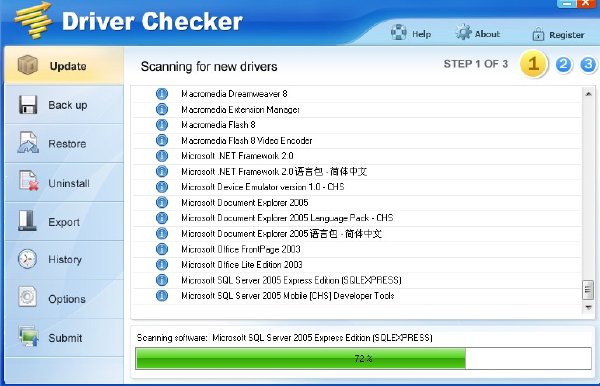Image resolution: width=600 pixels, height=386 pixels.
Task: Select Microsoft Office Lite Edition 2003 text
Action: click(242, 264)
